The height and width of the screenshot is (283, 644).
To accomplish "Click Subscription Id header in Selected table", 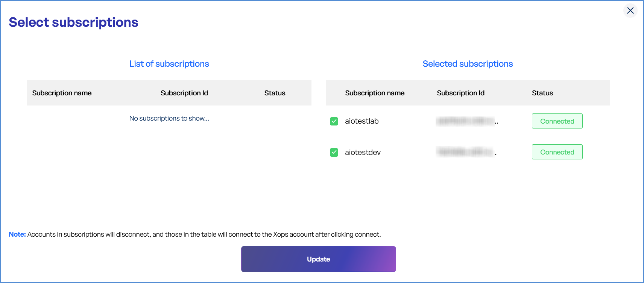I will [460, 93].
